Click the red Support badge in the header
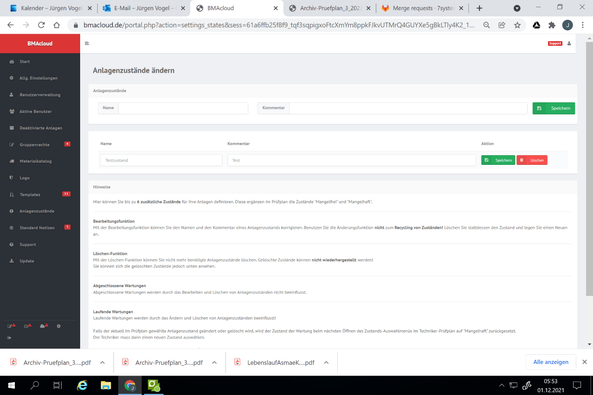 pyautogui.click(x=555, y=44)
